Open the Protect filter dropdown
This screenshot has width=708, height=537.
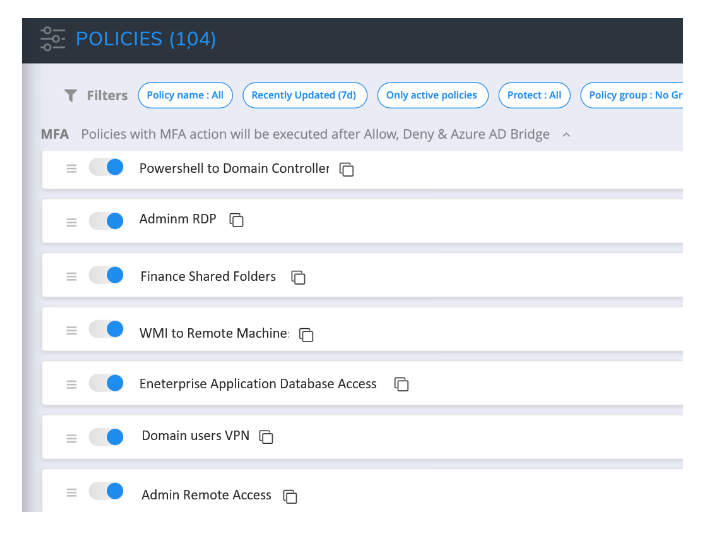(534, 95)
